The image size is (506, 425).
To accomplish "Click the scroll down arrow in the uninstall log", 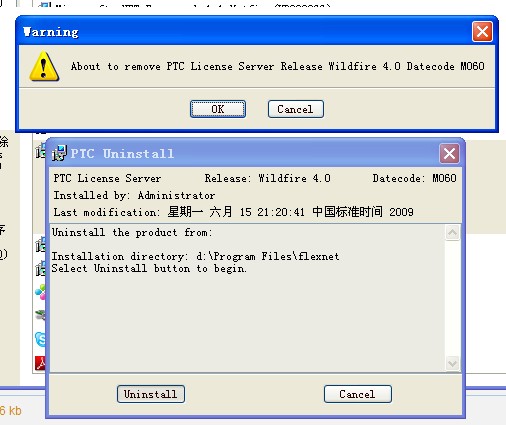I will (452, 363).
